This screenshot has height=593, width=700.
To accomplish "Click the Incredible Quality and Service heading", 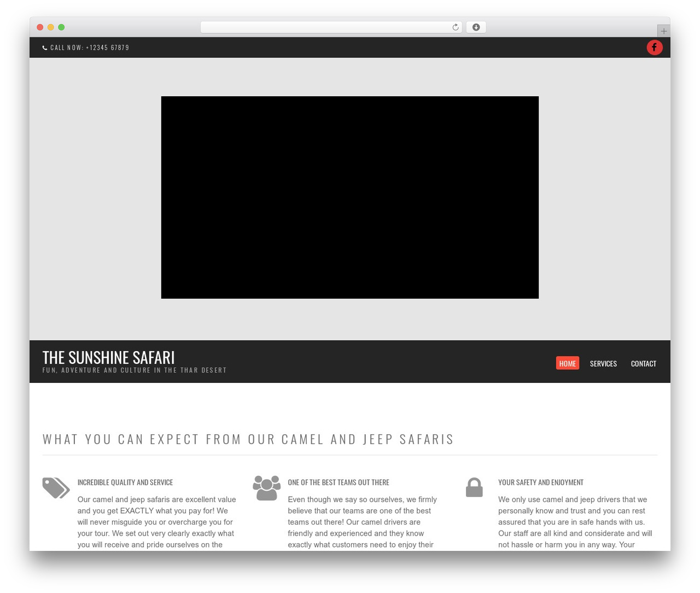I will [125, 482].
